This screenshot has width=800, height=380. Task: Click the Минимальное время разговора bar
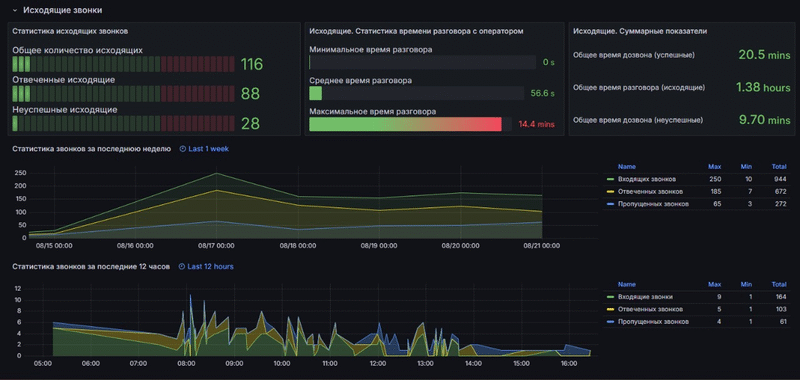[x=422, y=62]
